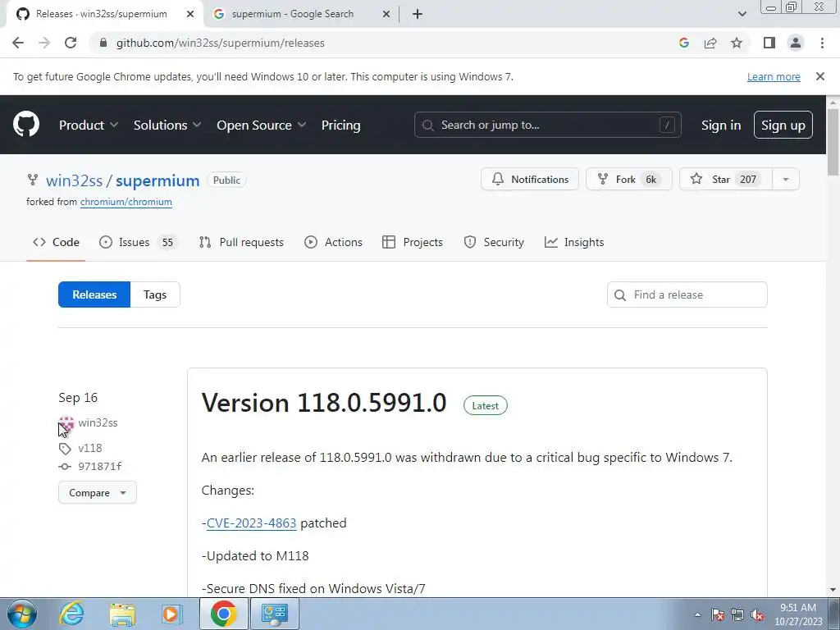Click the network tray icon
The width and height of the screenshot is (840, 630).
737,614
